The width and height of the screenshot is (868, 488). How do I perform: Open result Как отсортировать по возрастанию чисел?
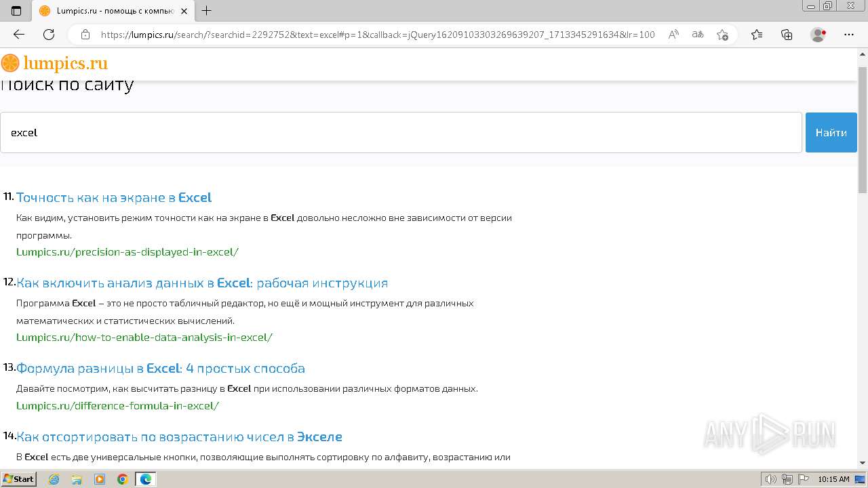pos(179,436)
